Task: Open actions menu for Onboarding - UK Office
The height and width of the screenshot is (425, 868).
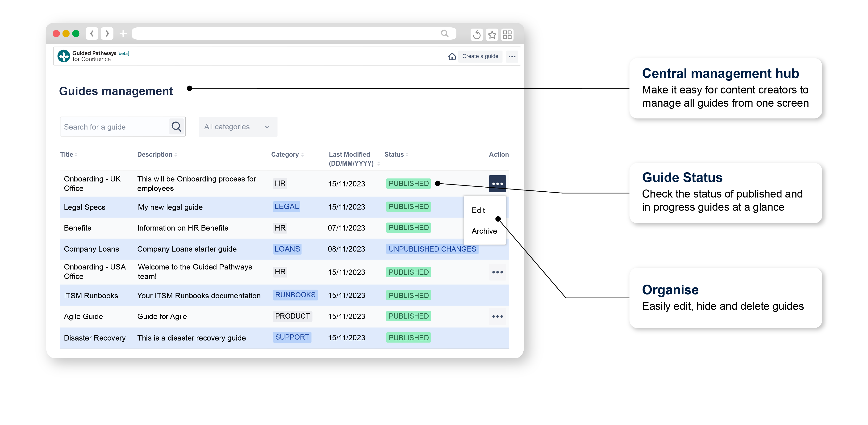Action: 497,184
